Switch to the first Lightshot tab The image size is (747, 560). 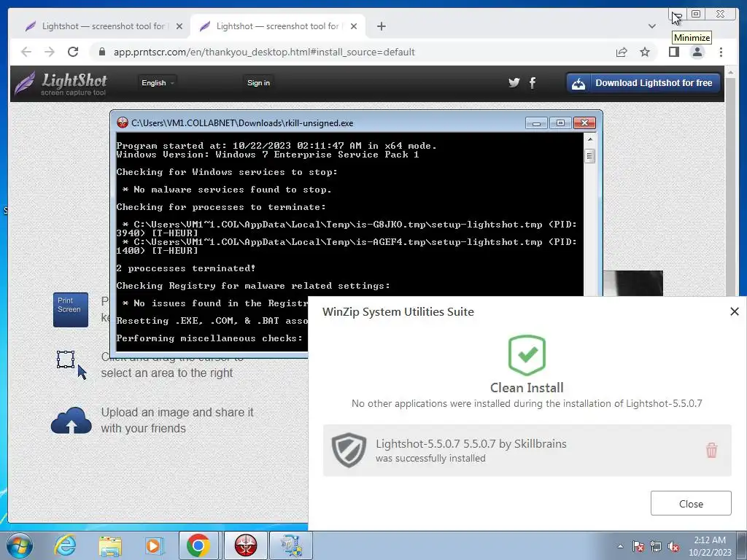[102, 26]
